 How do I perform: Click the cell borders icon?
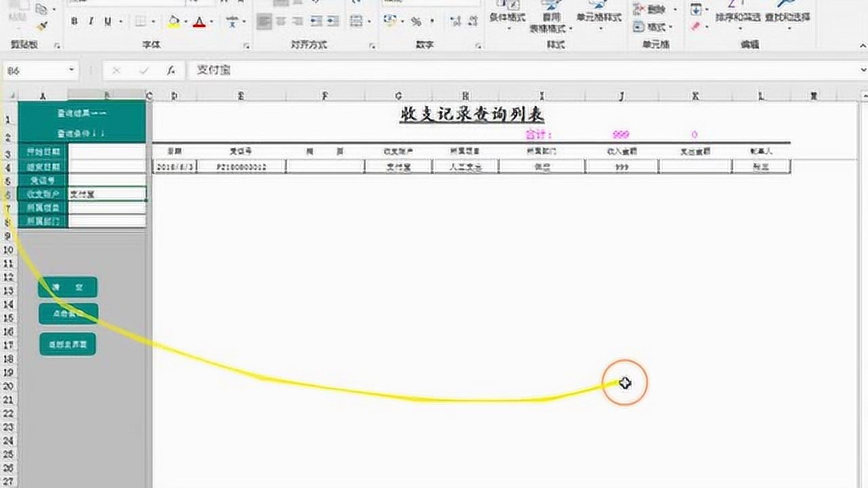tap(141, 22)
